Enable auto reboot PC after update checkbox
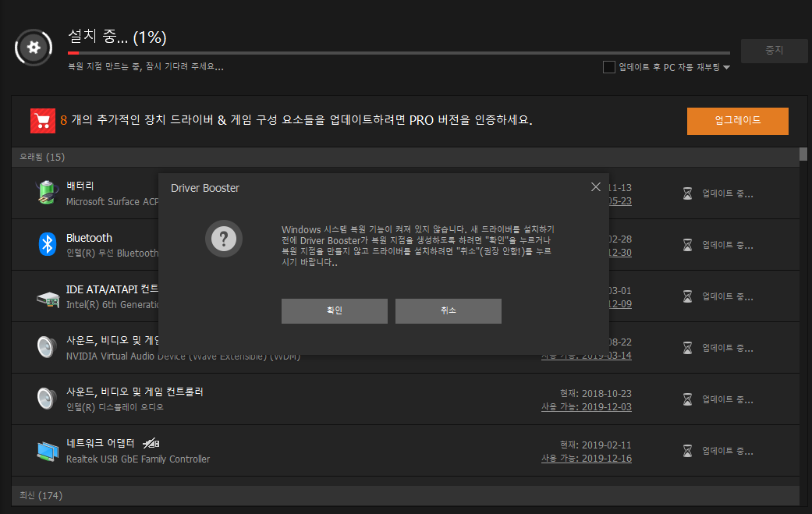 pyautogui.click(x=609, y=67)
